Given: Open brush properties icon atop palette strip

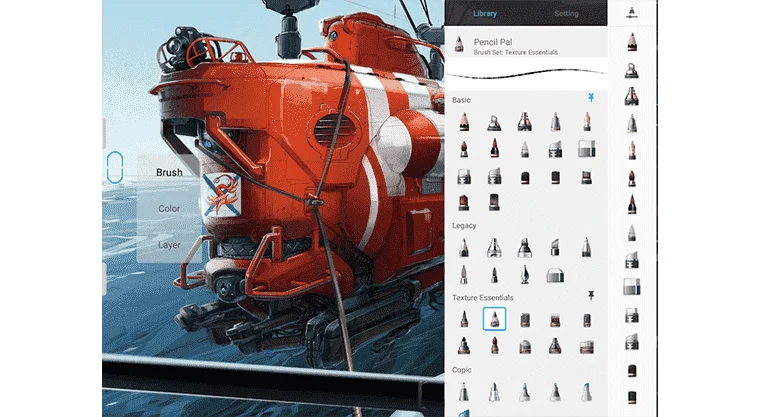Looking at the screenshot, I should tap(631, 13).
